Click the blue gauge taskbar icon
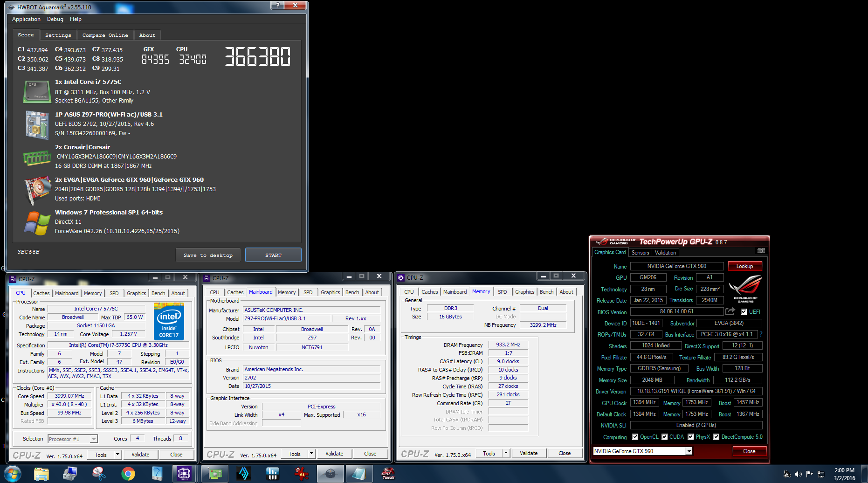Viewport: 868px width, 483px height. point(157,474)
